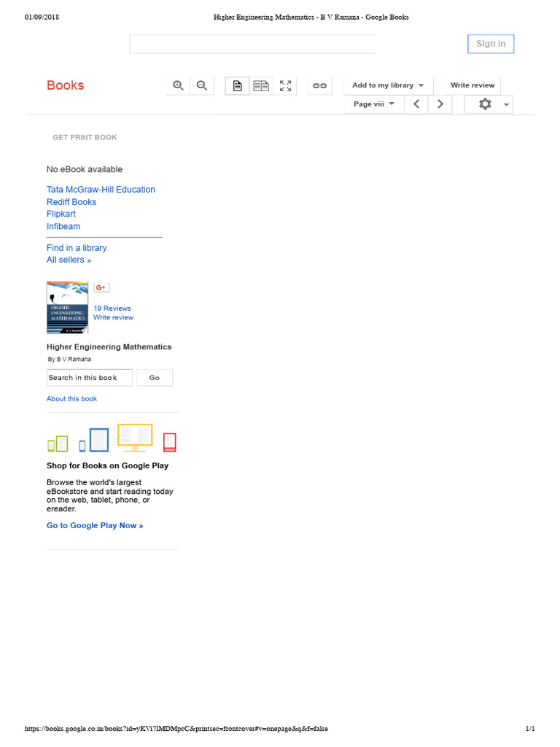Open the settings gear menu
560x747 pixels.
[485, 104]
